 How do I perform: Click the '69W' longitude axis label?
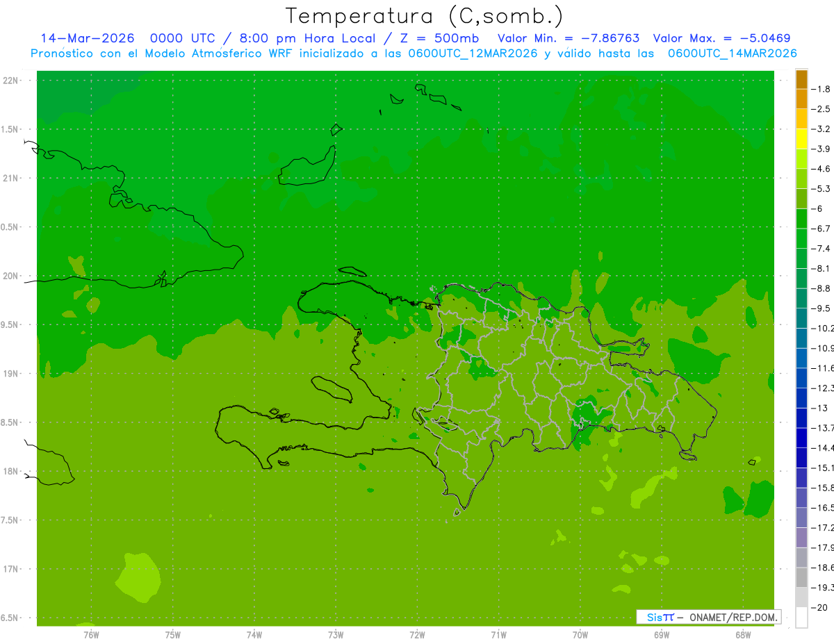point(662,635)
